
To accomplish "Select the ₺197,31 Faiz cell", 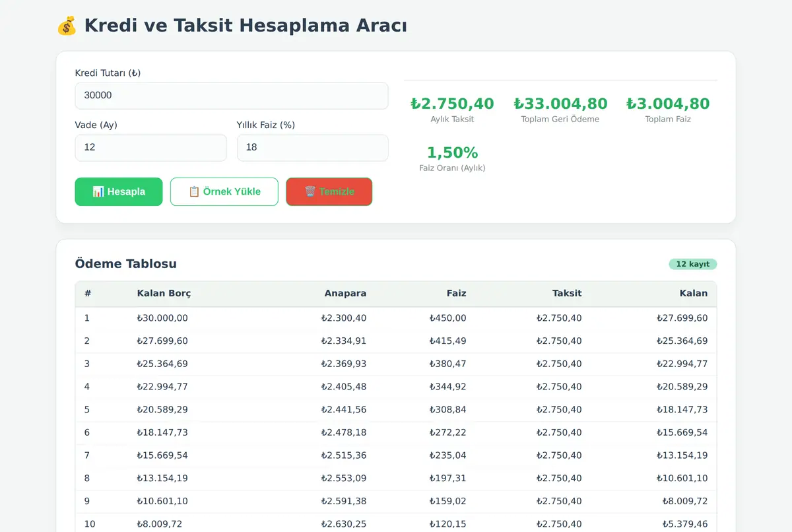I will tap(447, 479).
